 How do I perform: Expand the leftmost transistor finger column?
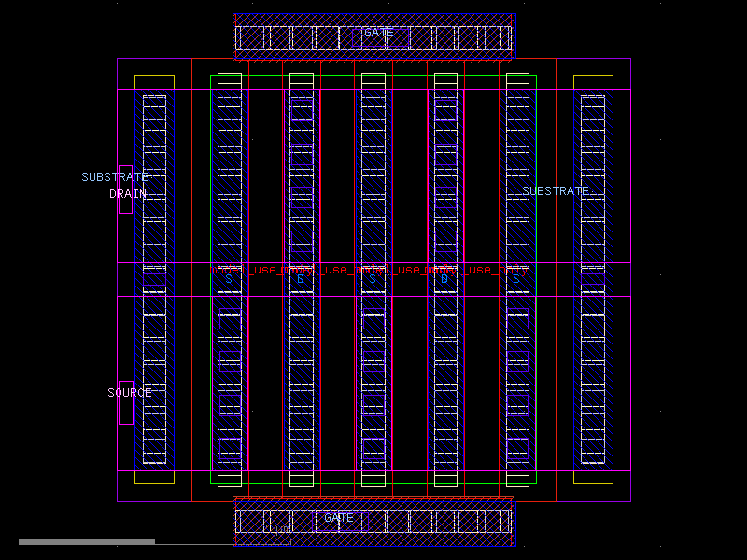(x=227, y=280)
